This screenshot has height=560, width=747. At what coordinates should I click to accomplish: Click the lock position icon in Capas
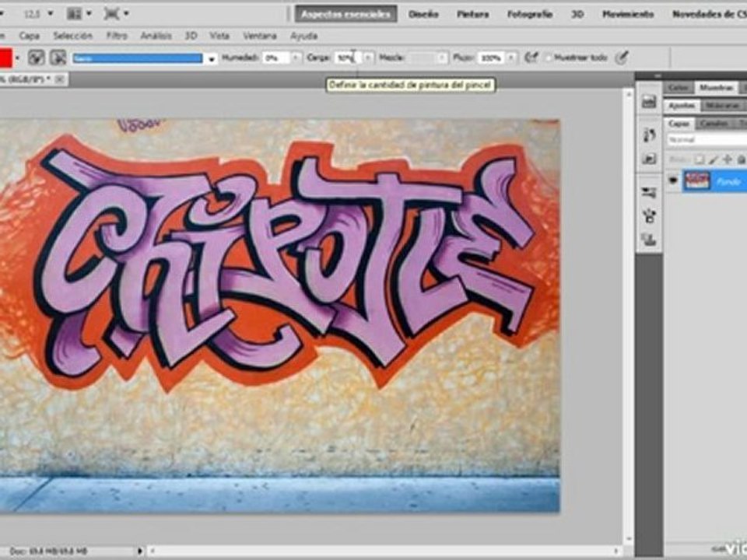tap(727, 159)
